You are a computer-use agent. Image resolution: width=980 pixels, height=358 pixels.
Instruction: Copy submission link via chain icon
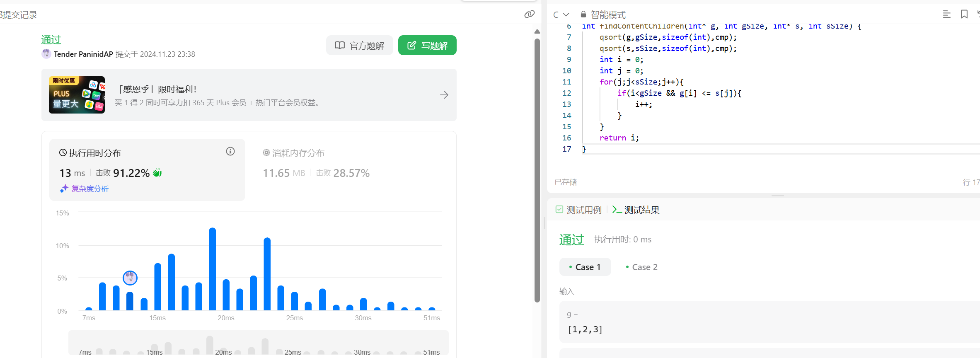click(529, 15)
